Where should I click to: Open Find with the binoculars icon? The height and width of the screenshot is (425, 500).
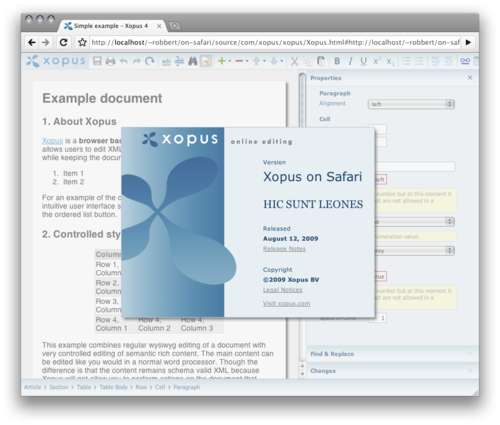pos(193,61)
